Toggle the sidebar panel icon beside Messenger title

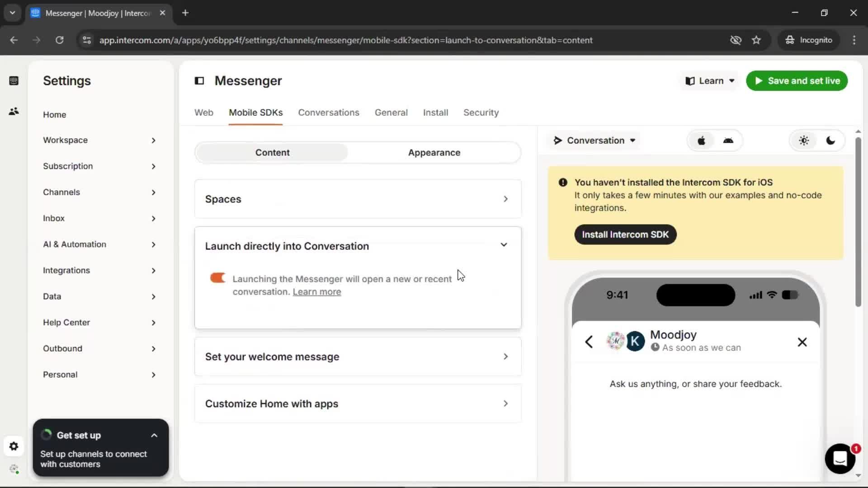click(199, 81)
